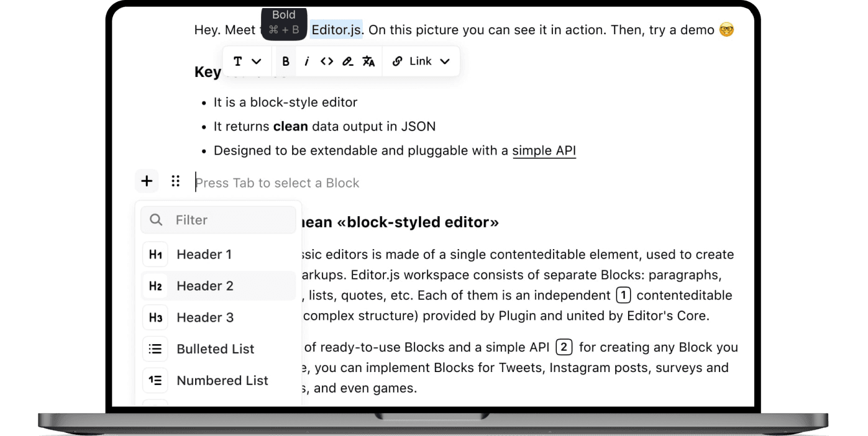Click footnote marker 1 after 'independent'
868x436 pixels.
pyautogui.click(x=623, y=295)
